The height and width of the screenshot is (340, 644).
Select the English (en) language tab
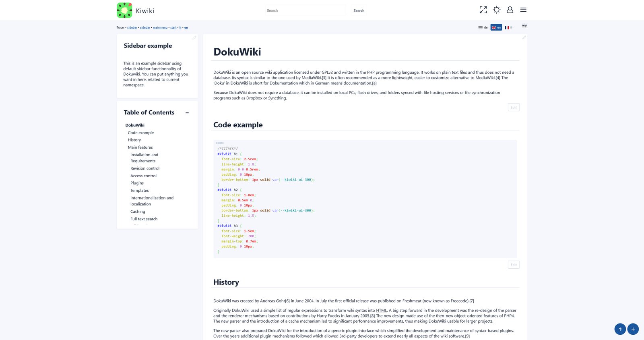pyautogui.click(x=496, y=28)
